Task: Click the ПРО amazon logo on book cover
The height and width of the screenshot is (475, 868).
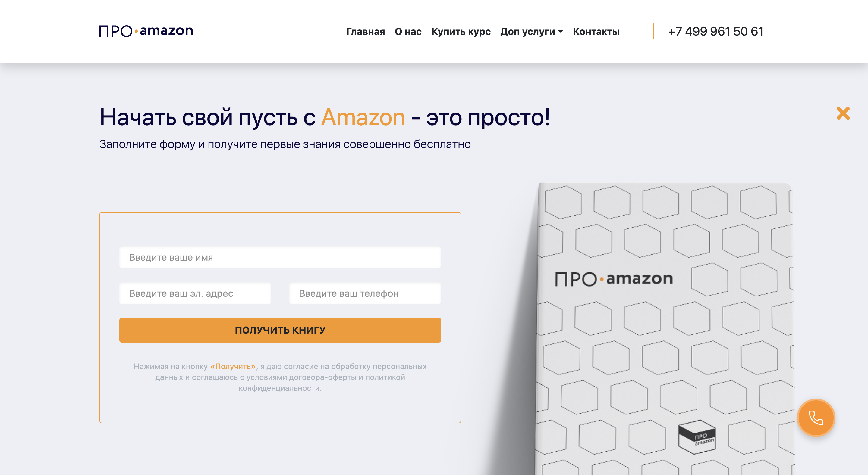Action: 614,279
